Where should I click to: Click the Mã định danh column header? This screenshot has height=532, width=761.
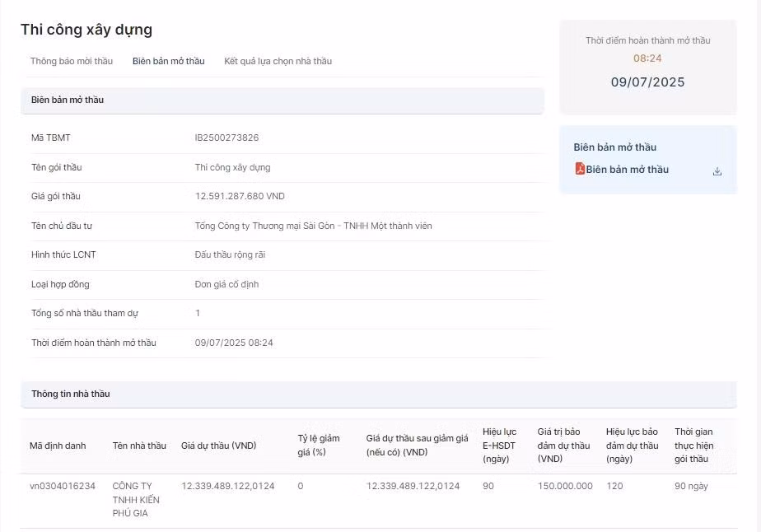point(58,446)
